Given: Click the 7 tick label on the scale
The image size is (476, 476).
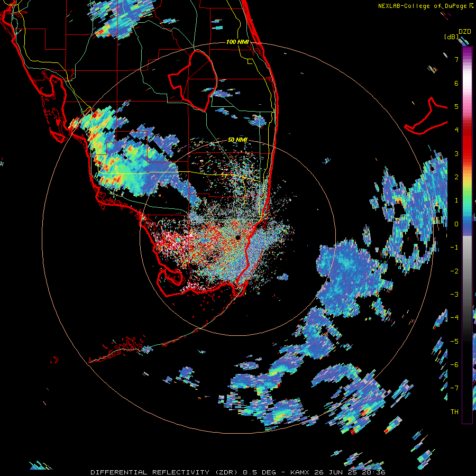Looking at the screenshot, I should click(x=456, y=59).
